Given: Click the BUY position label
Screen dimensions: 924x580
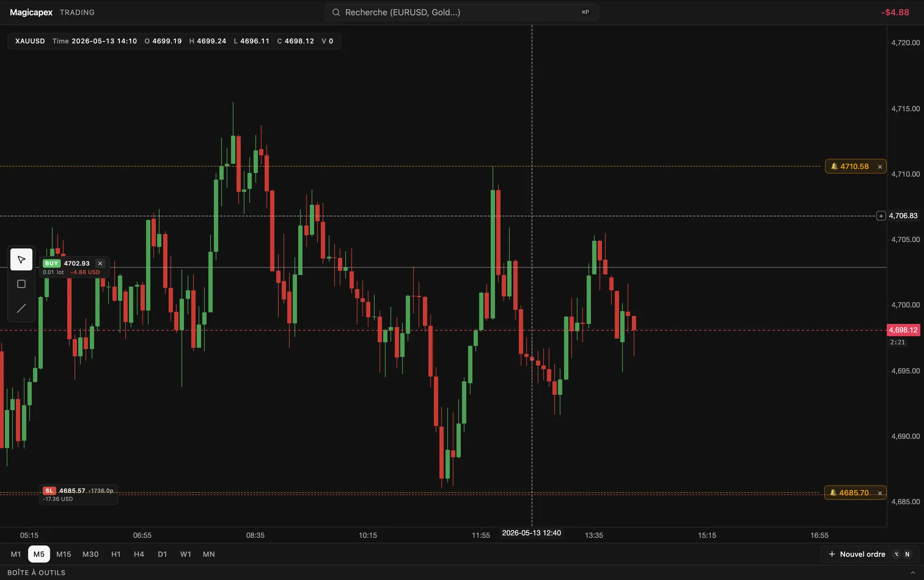Looking at the screenshot, I should click(51, 263).
